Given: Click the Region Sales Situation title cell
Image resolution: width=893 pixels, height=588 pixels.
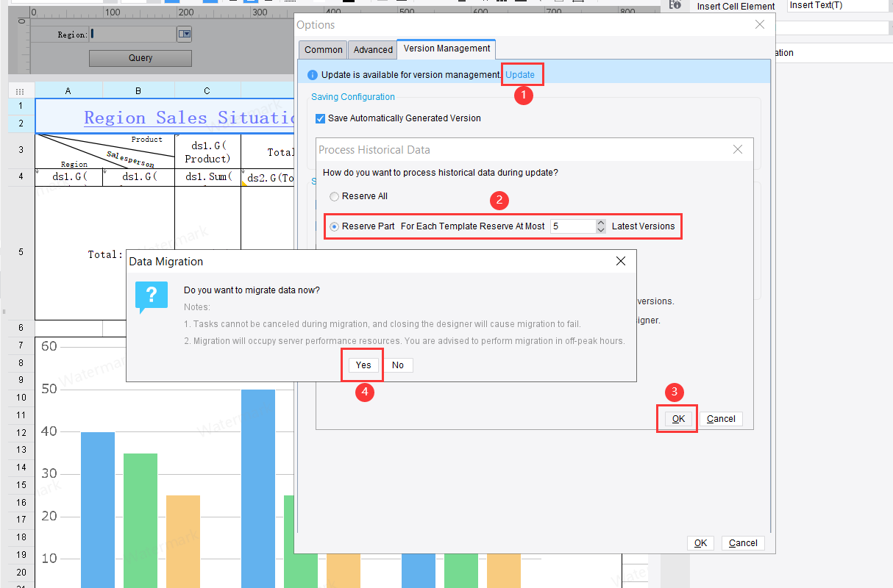Looking at the screenshot, I should 165,116.
